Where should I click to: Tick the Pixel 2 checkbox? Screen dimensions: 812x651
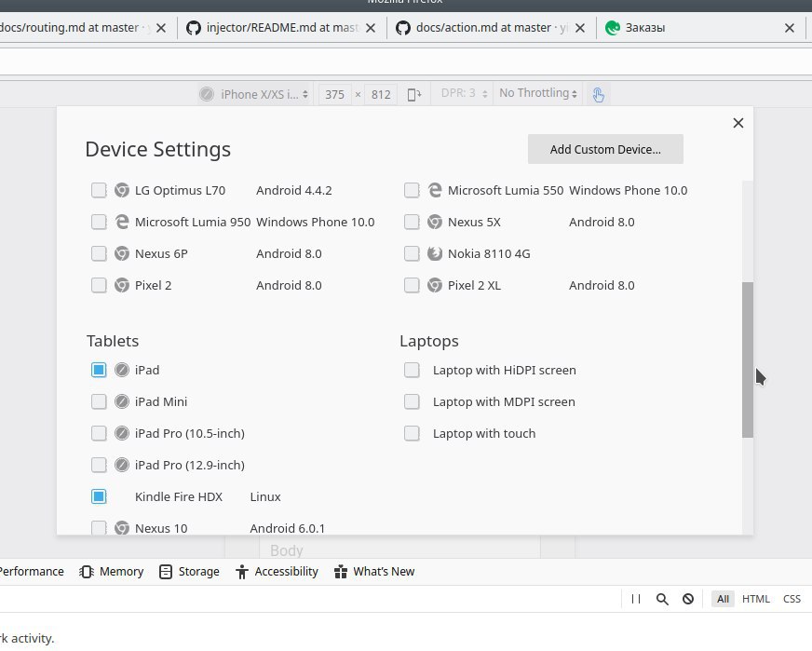99,285
